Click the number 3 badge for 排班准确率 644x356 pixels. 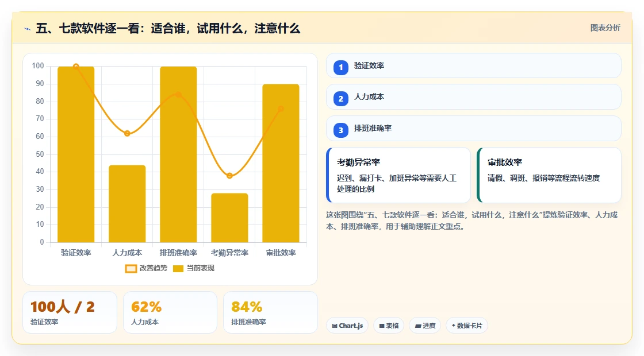340,130
